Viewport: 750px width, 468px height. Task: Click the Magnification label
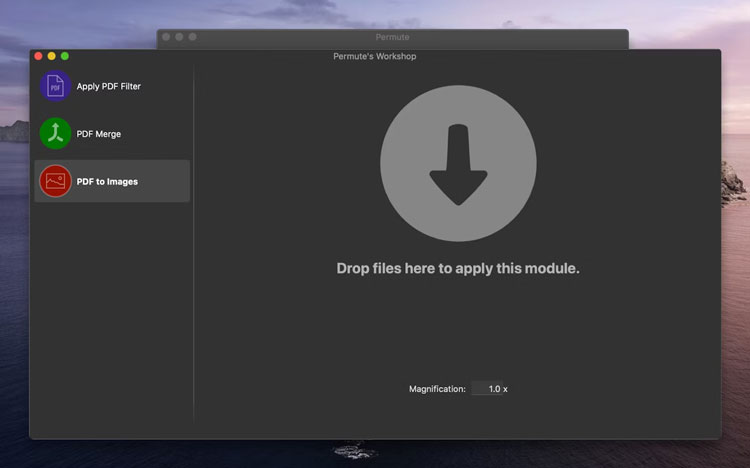pos(437,389)
